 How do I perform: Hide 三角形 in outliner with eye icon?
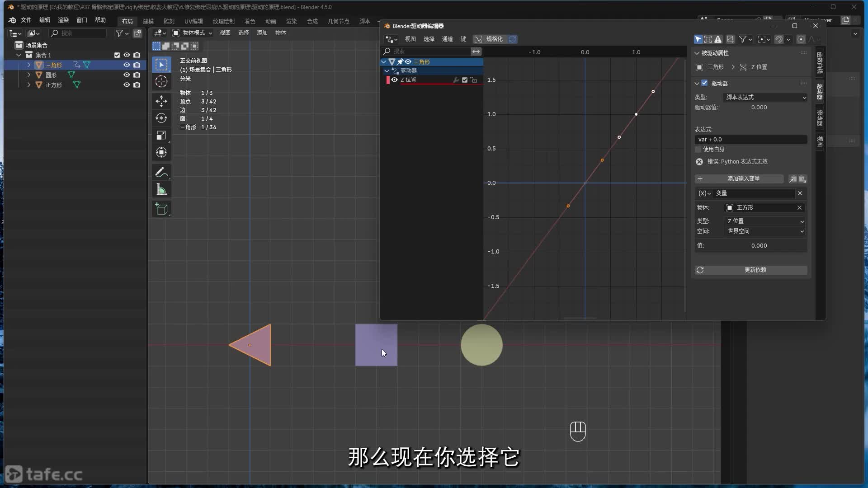coord(127,65)
